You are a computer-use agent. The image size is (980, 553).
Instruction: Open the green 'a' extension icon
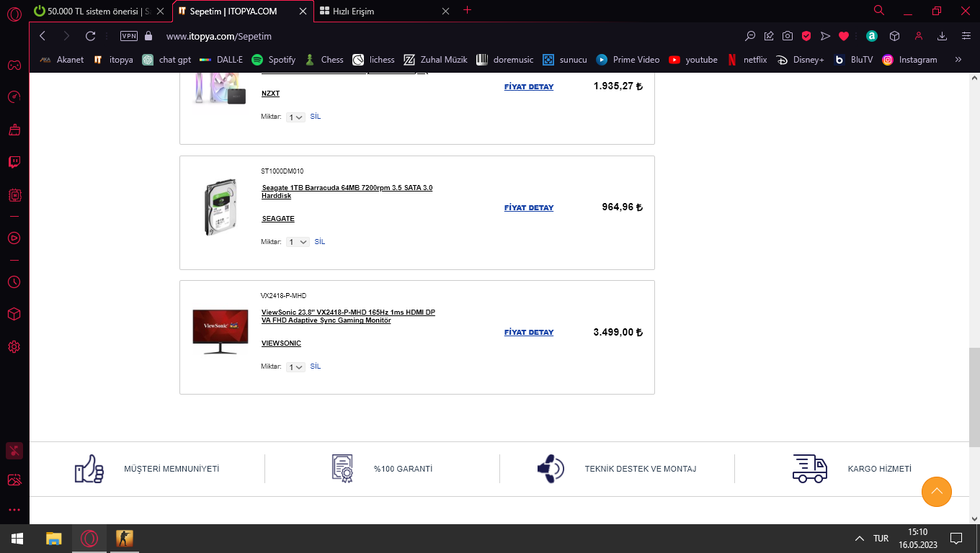coord(871,36)
